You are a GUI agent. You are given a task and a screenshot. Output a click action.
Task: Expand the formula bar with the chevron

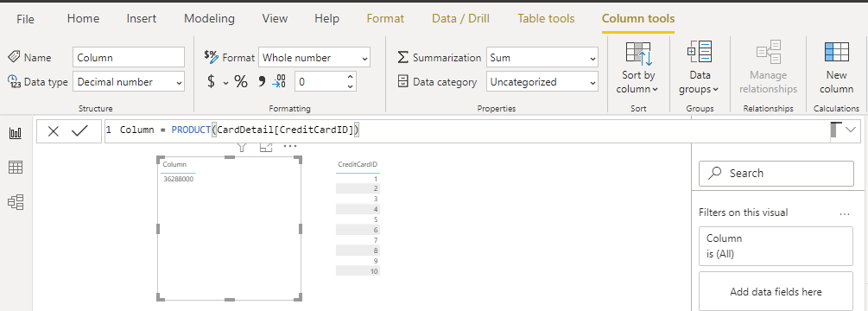pos(850,131)
